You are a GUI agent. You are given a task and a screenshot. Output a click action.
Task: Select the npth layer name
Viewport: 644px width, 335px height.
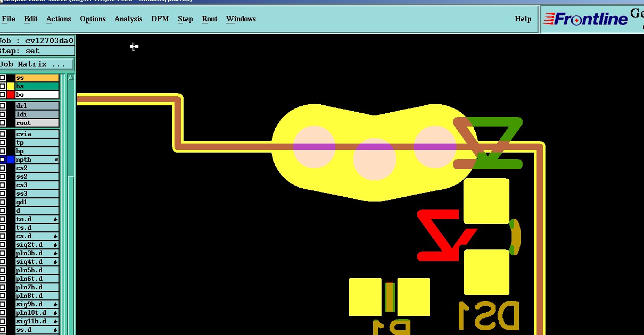coord(37,160)
